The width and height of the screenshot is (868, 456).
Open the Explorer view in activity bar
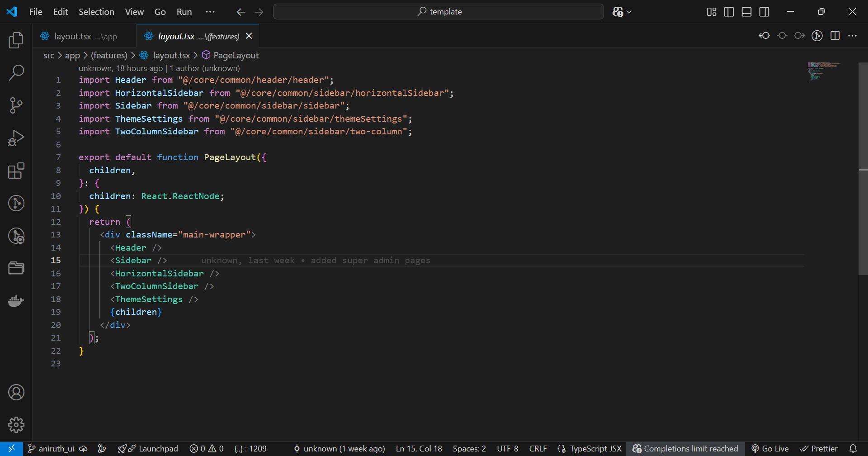(x=16, y=40)
